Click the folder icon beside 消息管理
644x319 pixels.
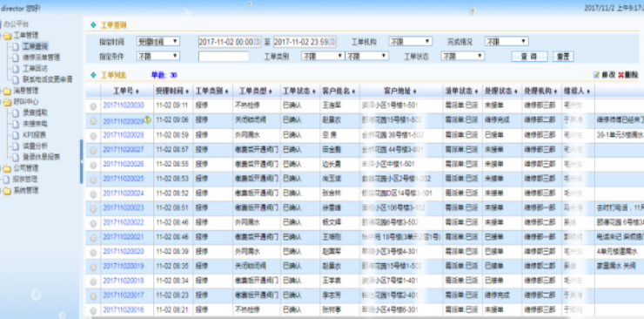[x=7, y=92]
